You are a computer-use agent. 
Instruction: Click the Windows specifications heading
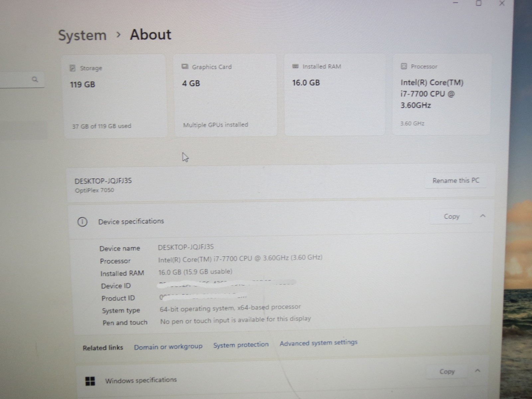141,380
